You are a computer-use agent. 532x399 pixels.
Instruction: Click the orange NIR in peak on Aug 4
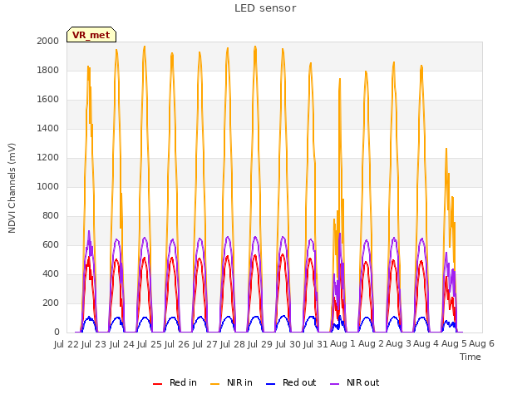[x=446, y=150]
